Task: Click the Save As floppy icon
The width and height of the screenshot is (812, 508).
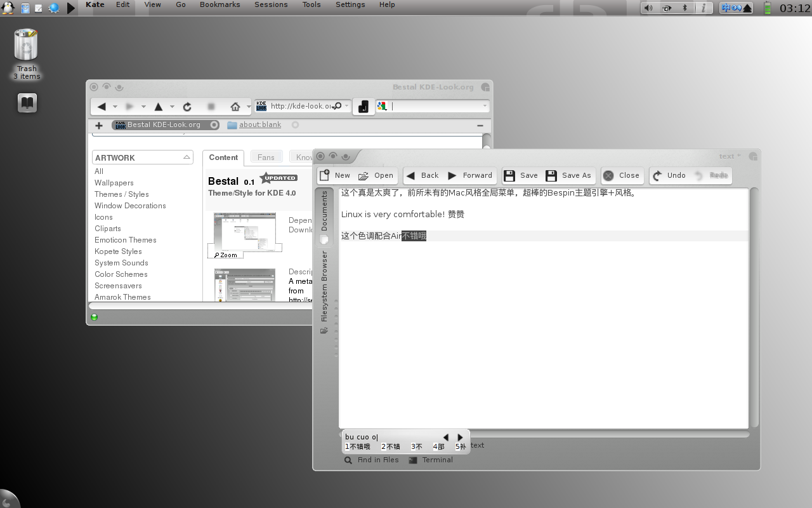Action: 551,176
